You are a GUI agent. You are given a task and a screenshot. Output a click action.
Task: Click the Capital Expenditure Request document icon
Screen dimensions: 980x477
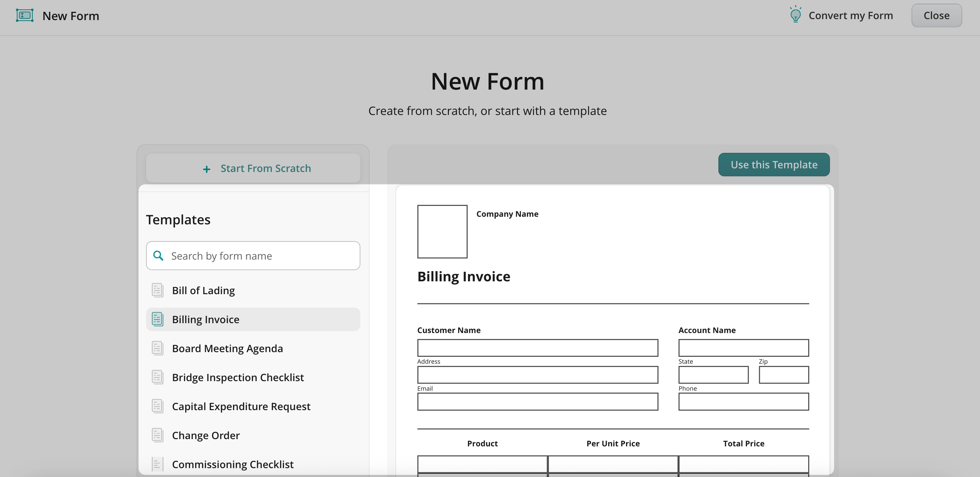pos(157,406)
